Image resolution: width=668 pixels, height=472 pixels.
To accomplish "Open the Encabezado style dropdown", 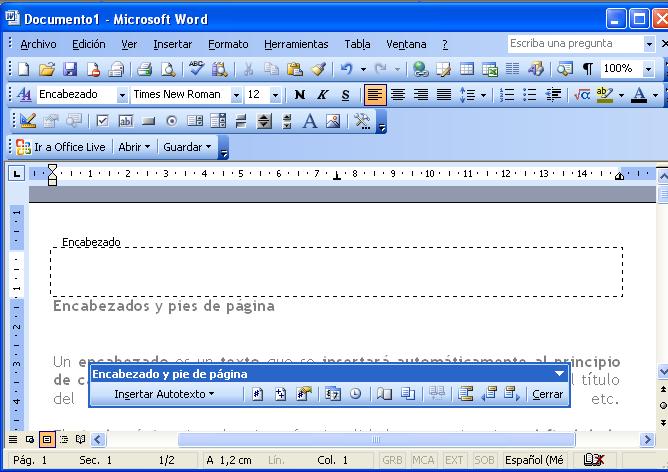I will coord(122,95).
